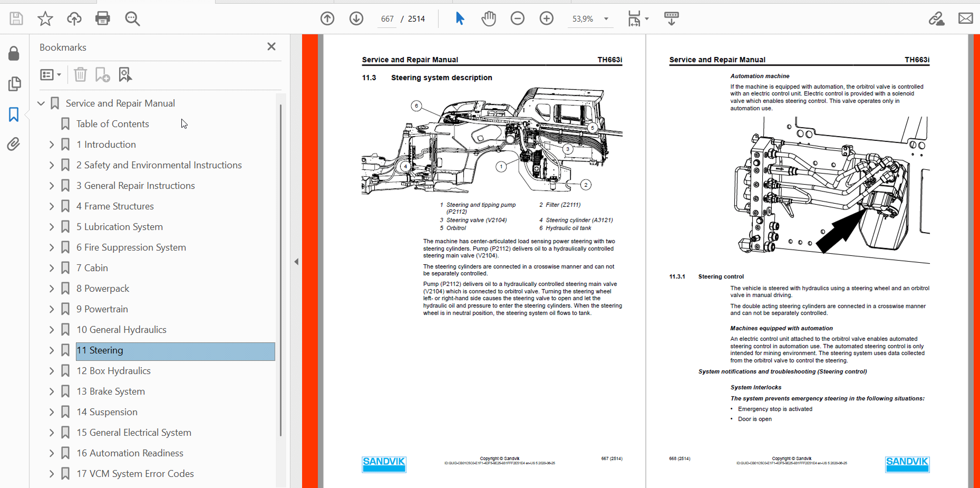Open the attachments paperclip panel
The width and height of the screenshot is (980, 488).
click(14, 144)
